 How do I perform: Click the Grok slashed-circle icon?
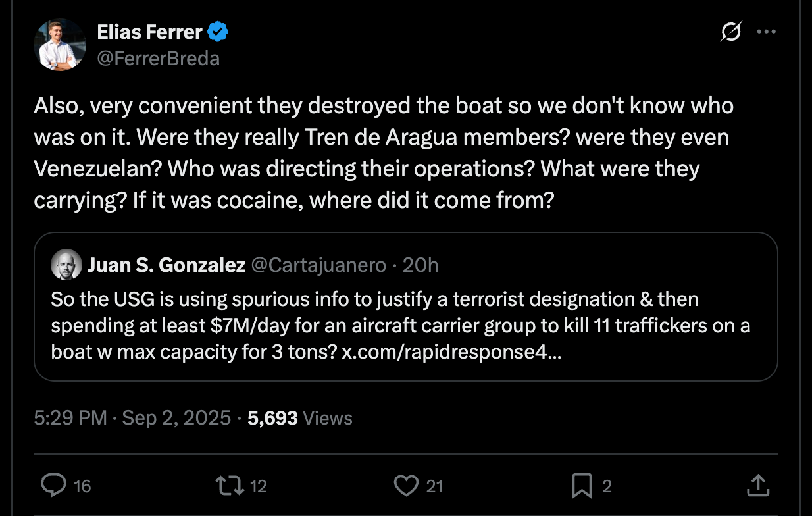pos(732,31)
